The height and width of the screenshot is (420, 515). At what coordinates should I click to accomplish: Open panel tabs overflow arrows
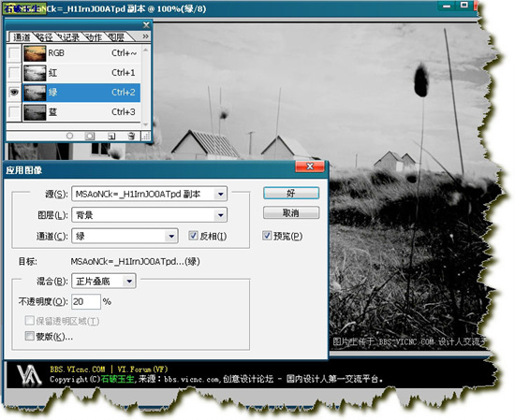145,36
